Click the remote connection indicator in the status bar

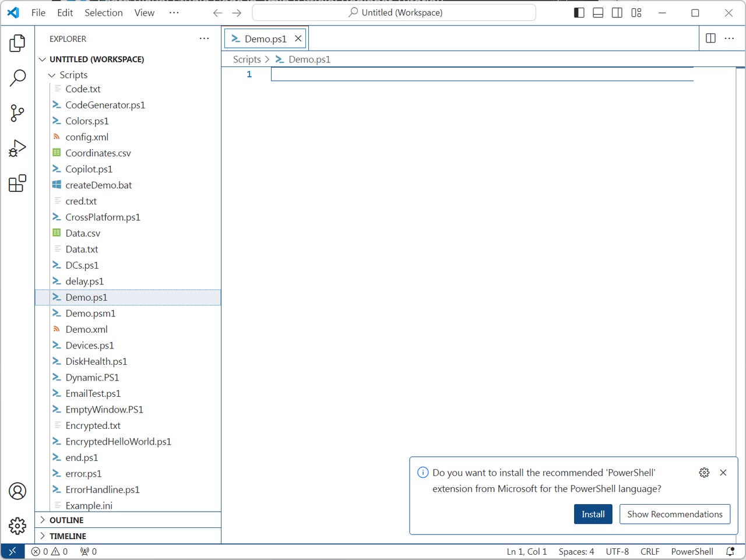(12, 551)
